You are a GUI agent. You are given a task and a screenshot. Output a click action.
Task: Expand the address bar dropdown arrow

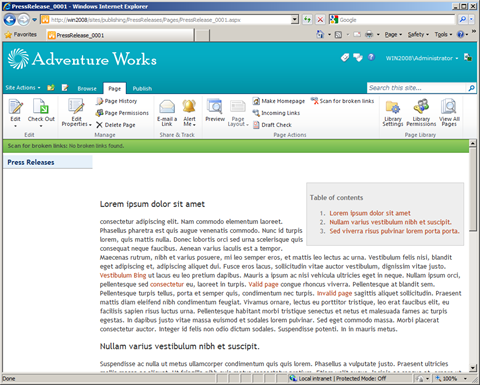point(295,20)
